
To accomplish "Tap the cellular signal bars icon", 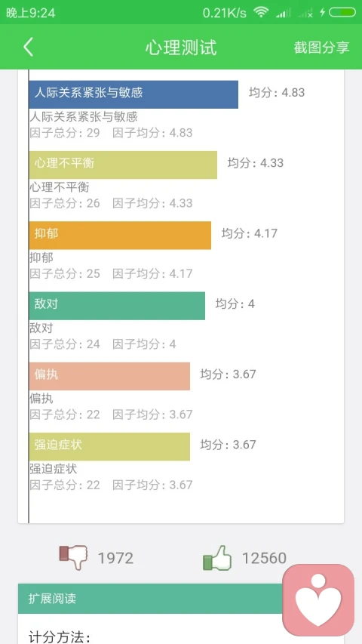I will [284, 13].
